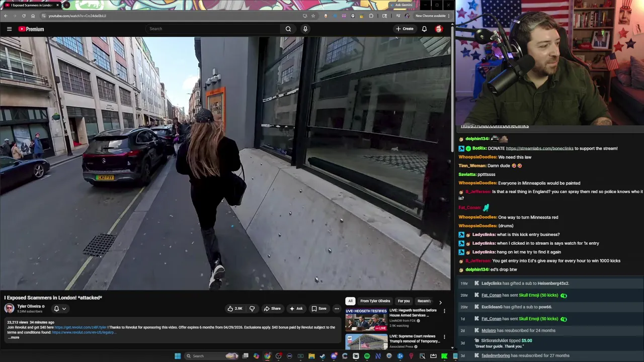Screen dimensions: 644x362
Task: Toggle Tyler Oliveira notification bell
Action: [56, 309]
